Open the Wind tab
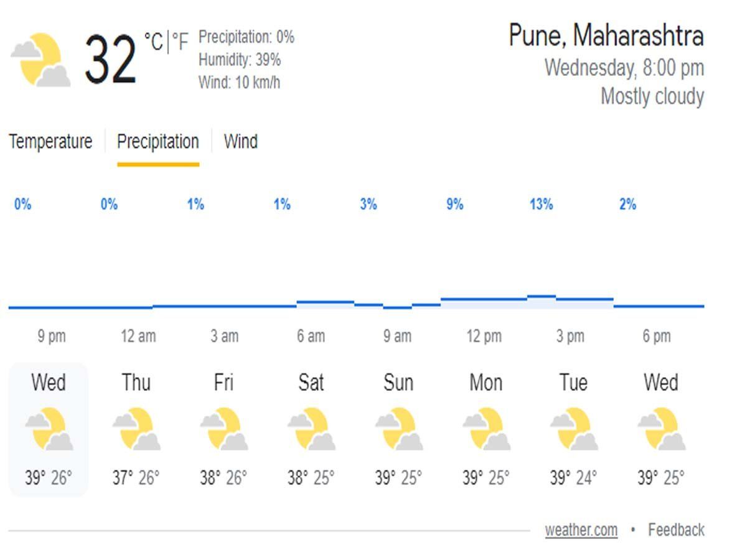The width and height of the screenshot is (747, 560). (241, 142)
